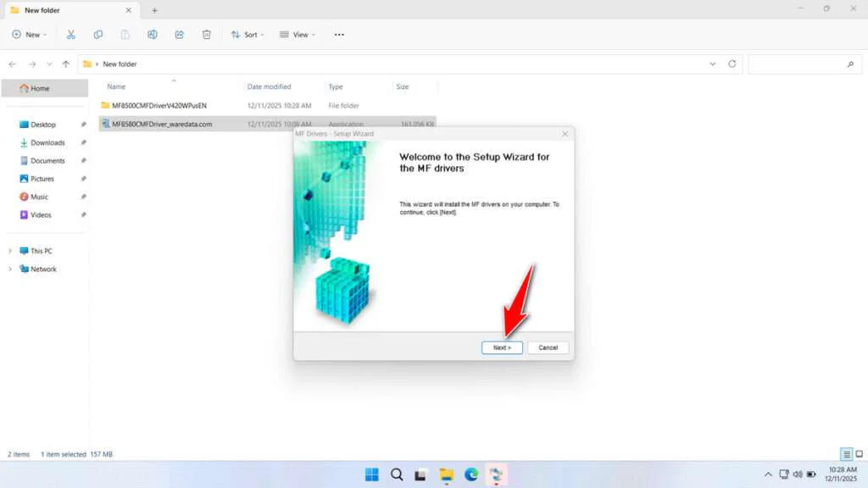Open the See more three-dots menu
Image resolution: width=868 pixels, height=488 pixels.
pos(339,35)
